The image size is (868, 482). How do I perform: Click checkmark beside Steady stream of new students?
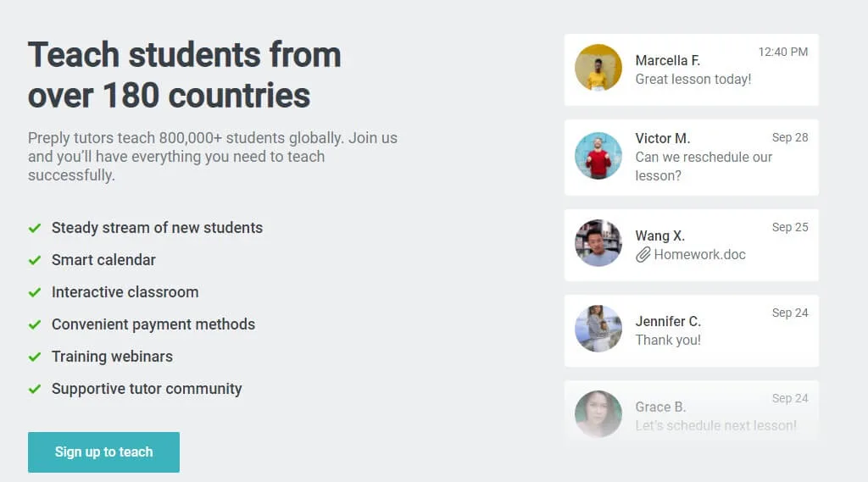[35, 228]
